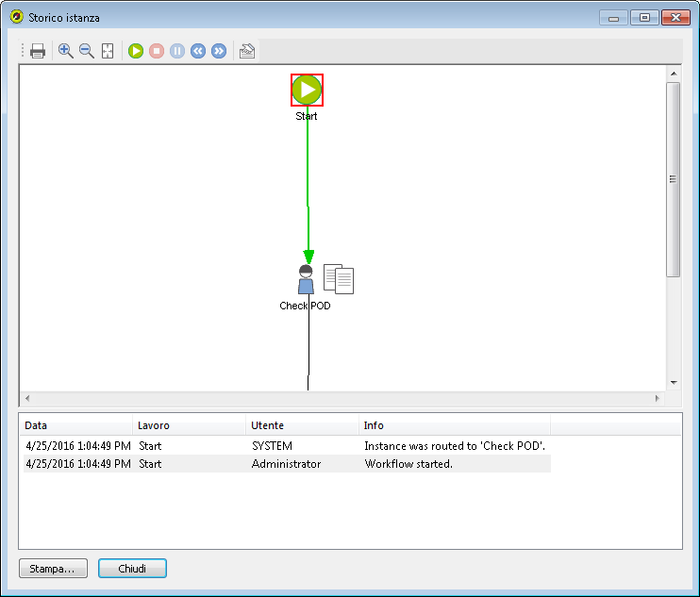
Task: Stop history playback
Action: 157,51
